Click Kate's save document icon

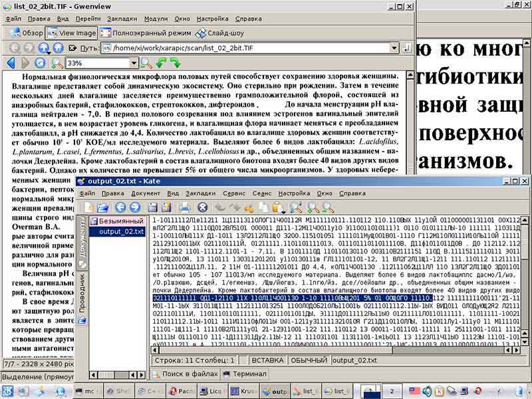153,208
